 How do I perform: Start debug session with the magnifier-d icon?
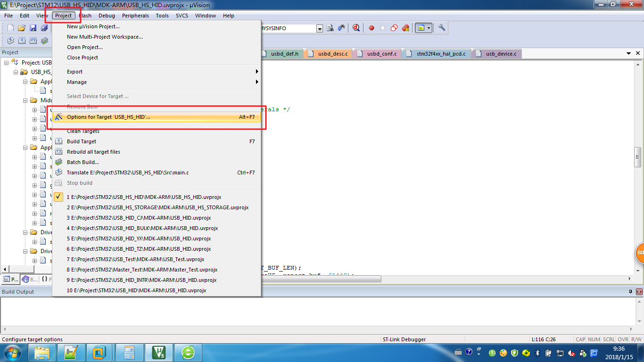click(356, 28)
